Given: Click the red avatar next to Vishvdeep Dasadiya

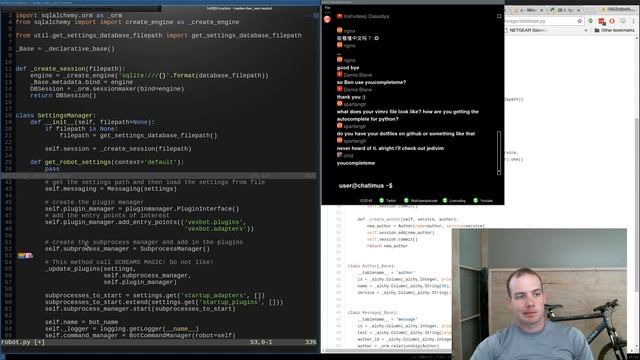Looking at the screenshot, I should click(x=340, y=16).
